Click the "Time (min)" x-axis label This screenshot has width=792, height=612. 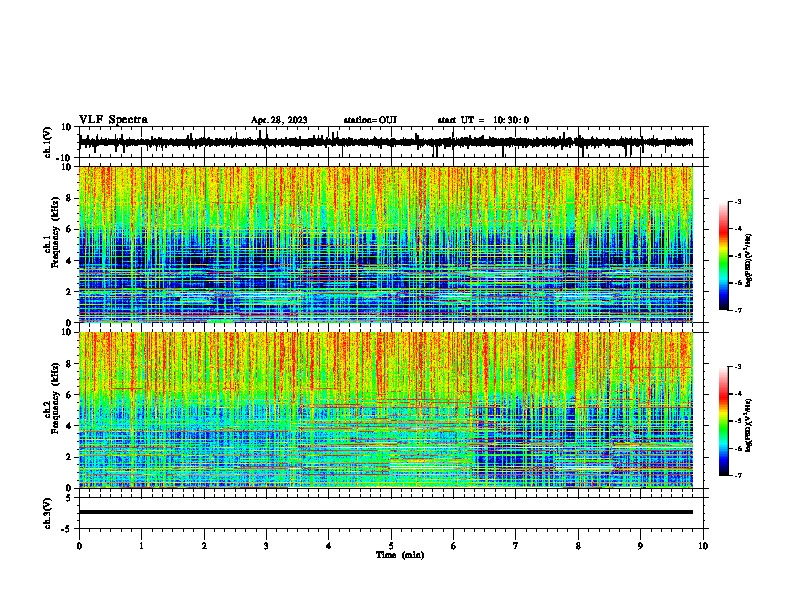(x=400, y=555)
